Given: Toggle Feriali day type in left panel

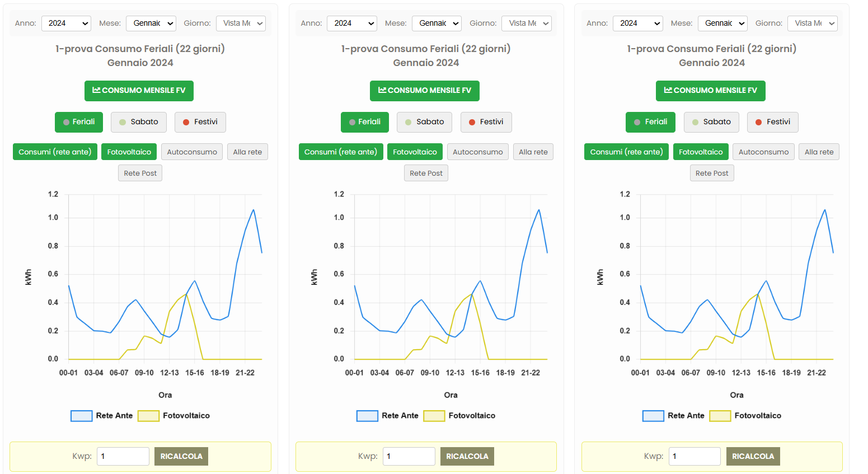Looking at the screenshot, I should pyautogui.click(x=79, y=122).
